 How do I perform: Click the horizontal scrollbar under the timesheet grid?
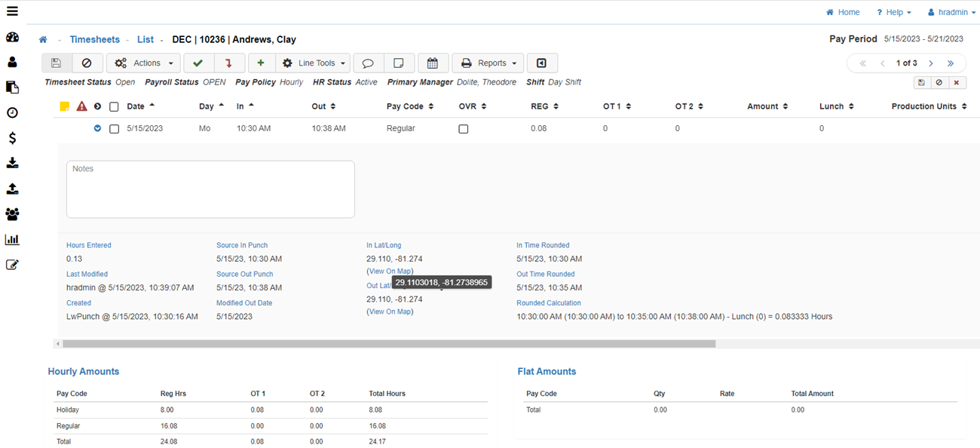[388, 344]
